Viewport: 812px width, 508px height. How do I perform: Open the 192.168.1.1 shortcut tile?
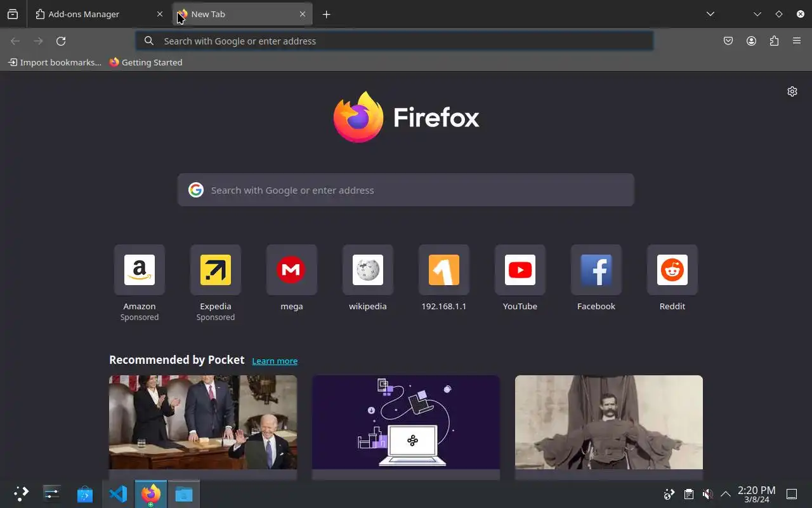tap(444, 278)
